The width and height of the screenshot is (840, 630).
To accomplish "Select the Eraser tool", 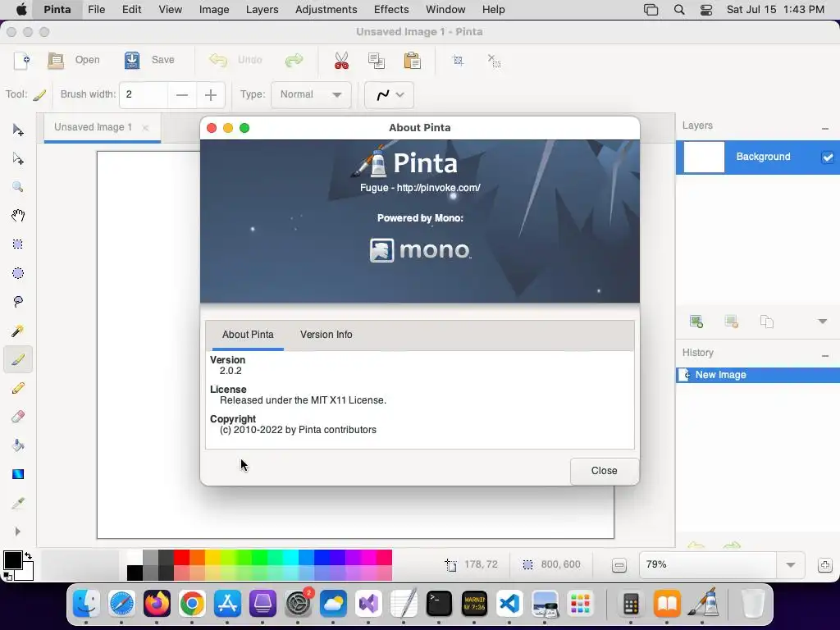I will point(18,417).
